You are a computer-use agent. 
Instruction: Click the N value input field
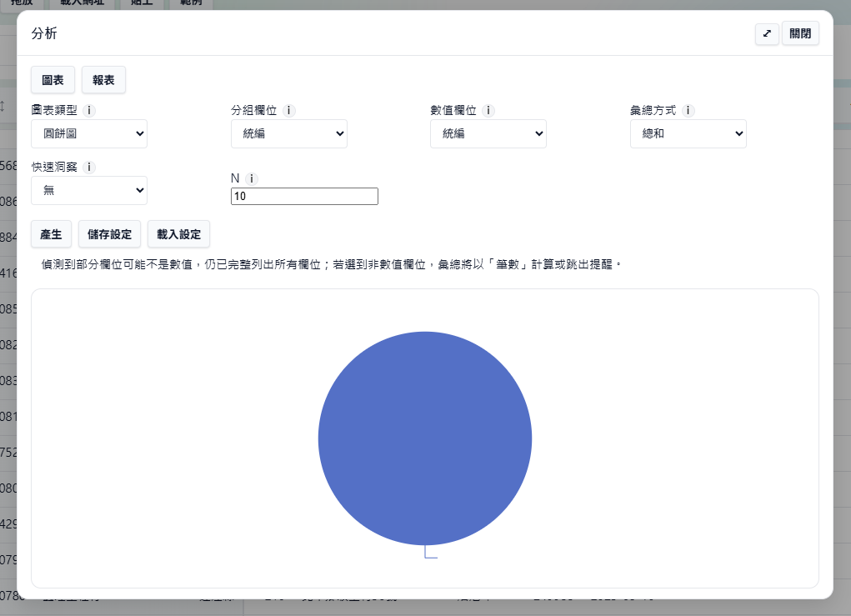pos(304,197)
